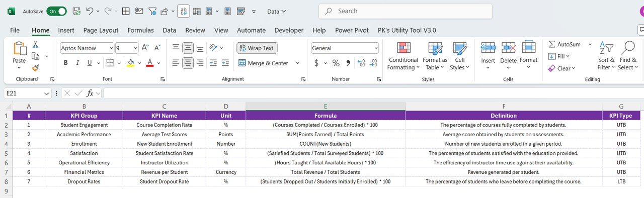Screen dimensions: 644x198
Task: Open the Aptos Narrow font name dropdown
Action: click(x=111, y=48)
